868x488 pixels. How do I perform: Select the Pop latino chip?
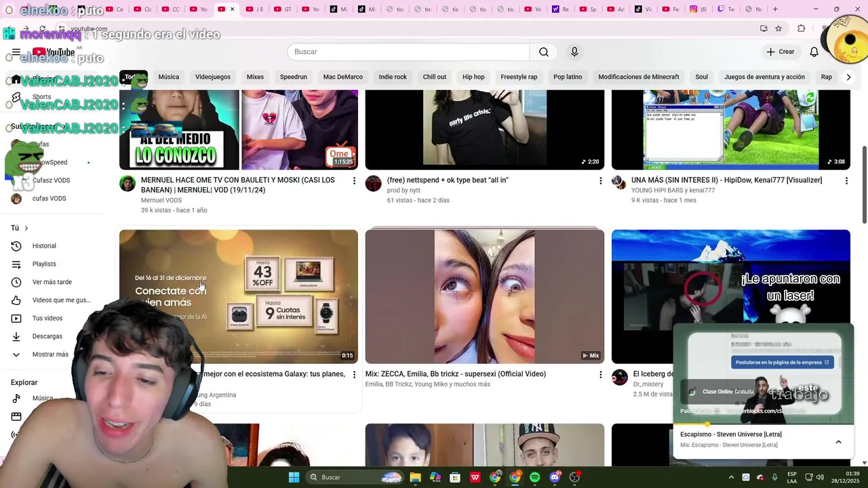[x=568, y=77]
